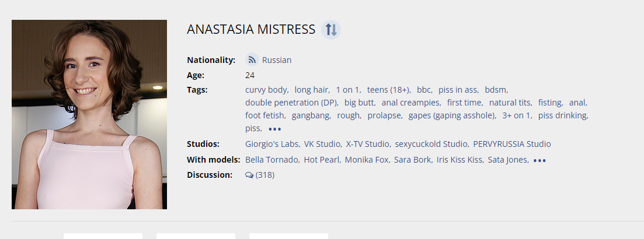The height and width of the screenshot is (239, 644).
Task: Go to the X-TV Studio page
Action: (x=367, y=144)
